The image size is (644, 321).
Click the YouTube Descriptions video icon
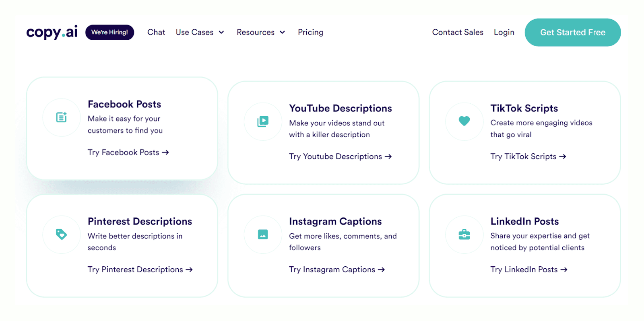pyautogui.click(x=263, y=121)
